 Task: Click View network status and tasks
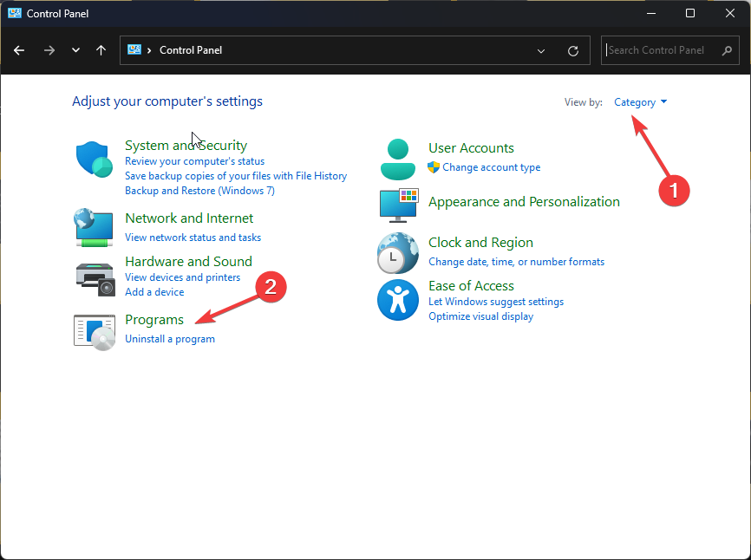tap(193, 238)
